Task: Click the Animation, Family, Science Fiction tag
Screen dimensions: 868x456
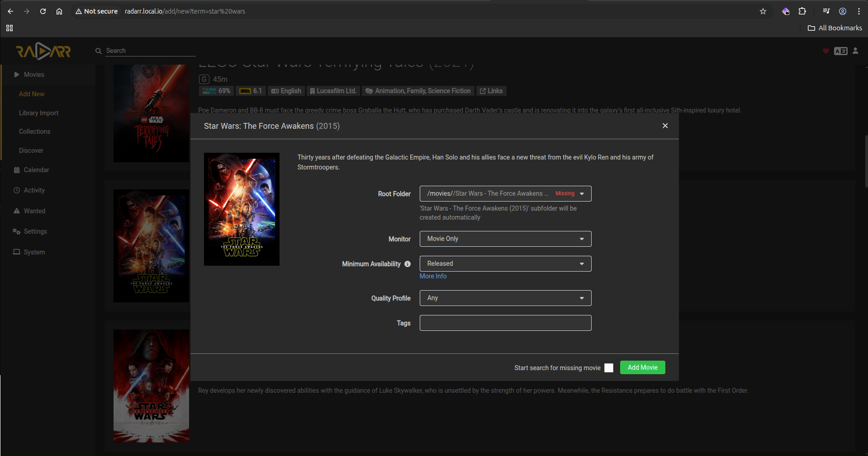Action: 418,91
